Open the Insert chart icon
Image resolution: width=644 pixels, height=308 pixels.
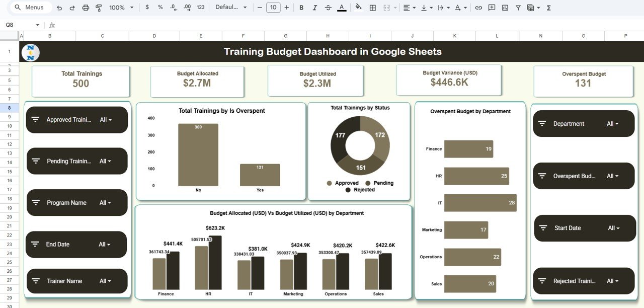(x=505, y=8)
